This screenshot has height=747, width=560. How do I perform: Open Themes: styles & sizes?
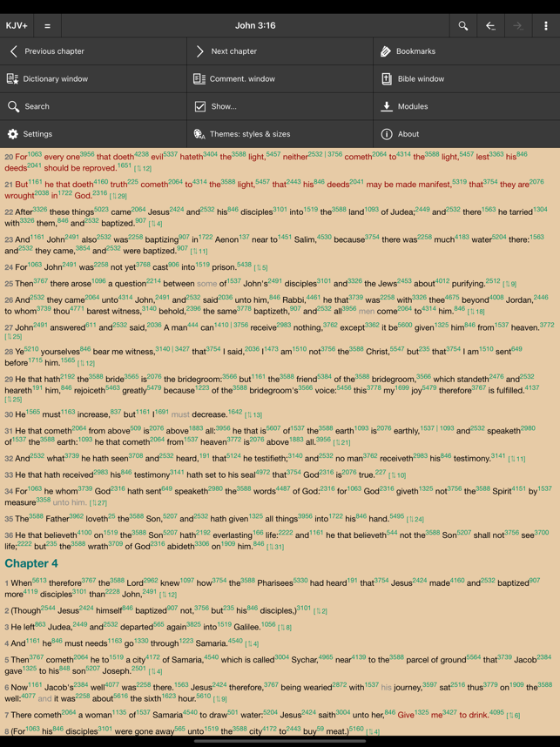click(x=280, y=134)
